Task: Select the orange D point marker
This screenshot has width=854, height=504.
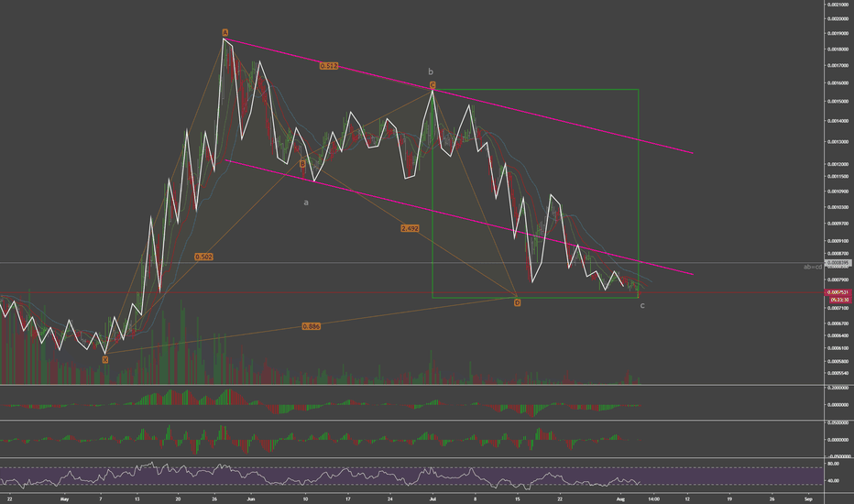Action: point(517,302)
